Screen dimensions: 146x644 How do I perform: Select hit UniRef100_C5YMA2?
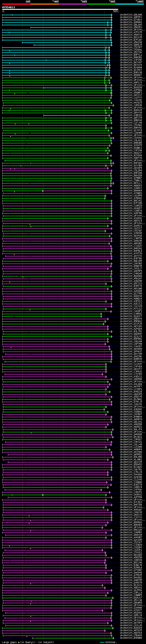(131, 125)
